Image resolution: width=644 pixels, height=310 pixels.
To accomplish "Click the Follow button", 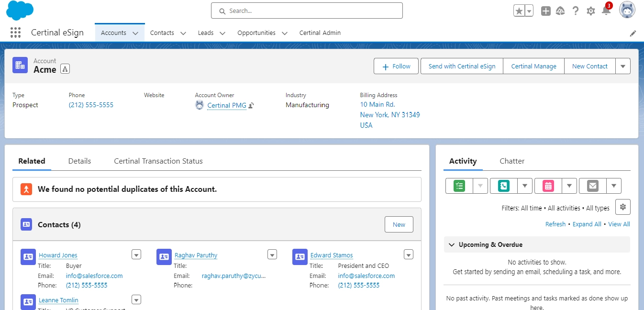I will click(396, 66).
